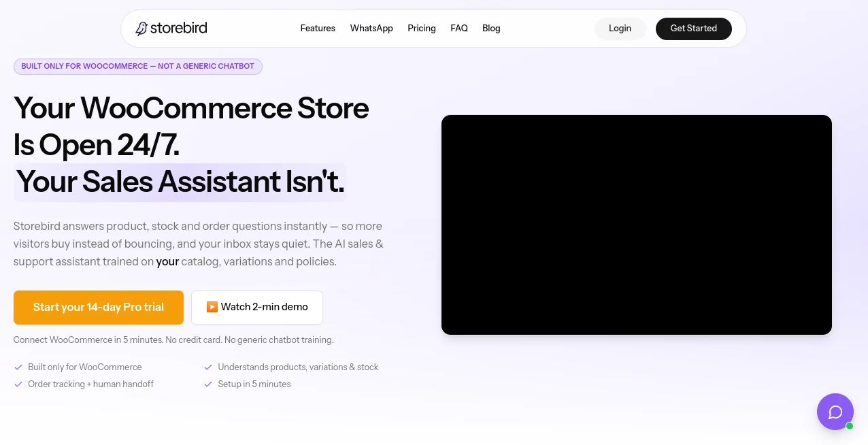This screenshot has height=445, width=868.
Task: Click the checkmark beside Built only for WooCommerce
Action: pyautogui.click(x=18, y=367)
